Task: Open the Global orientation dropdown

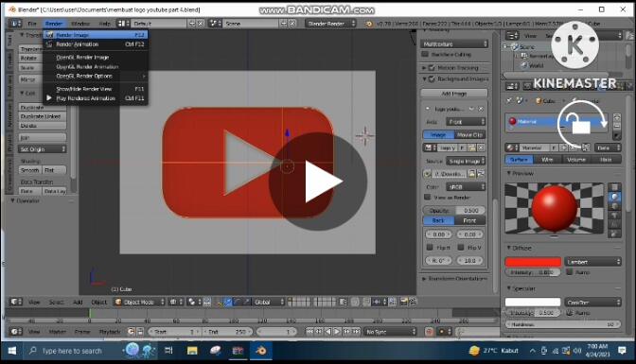Action: [268, 302]
